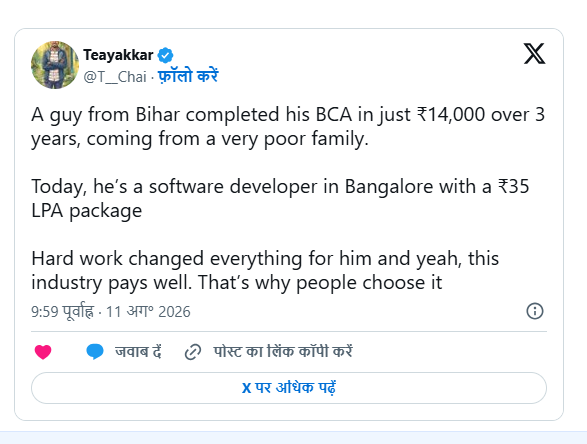
Task: Click the chain link copy icon
Action: click(x=193, y=352)
